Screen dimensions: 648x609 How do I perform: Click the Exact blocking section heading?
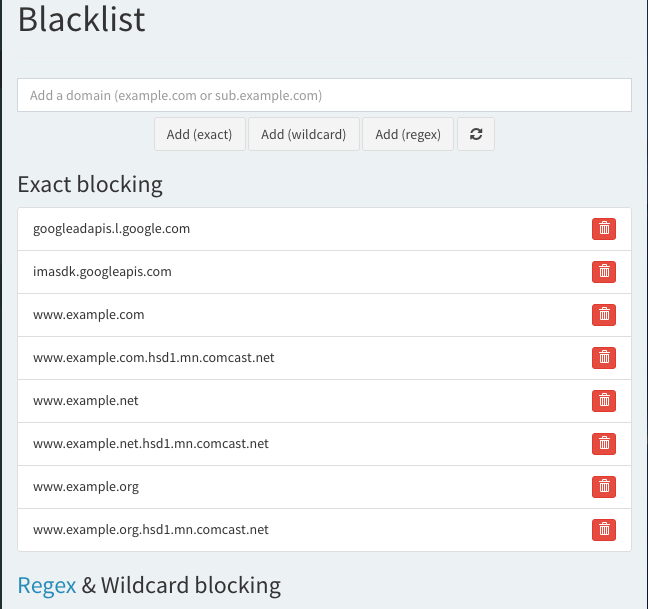(x=90, y=185)
